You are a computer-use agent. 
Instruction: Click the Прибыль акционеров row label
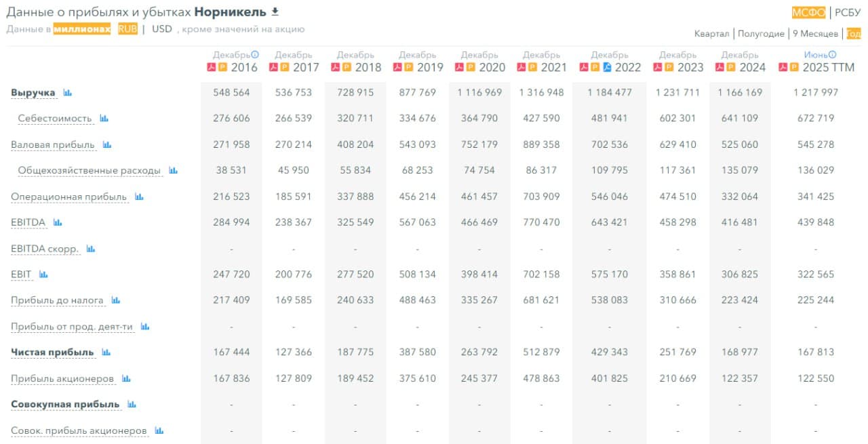(62, 378)
